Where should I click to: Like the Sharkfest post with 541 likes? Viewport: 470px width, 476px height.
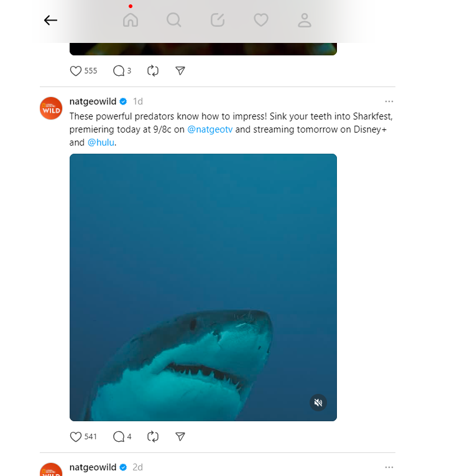coord(76,437)
